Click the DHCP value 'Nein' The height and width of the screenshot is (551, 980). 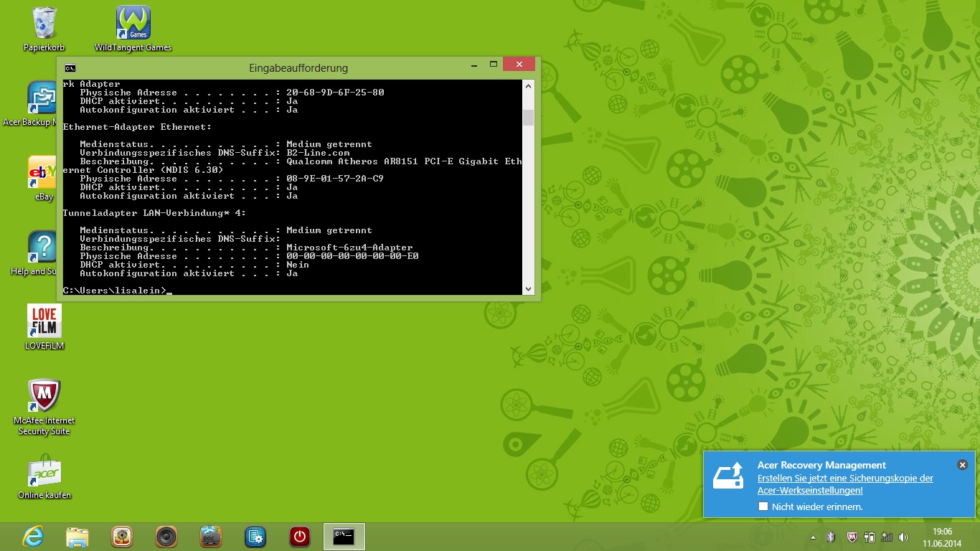(x=298, y=265)
